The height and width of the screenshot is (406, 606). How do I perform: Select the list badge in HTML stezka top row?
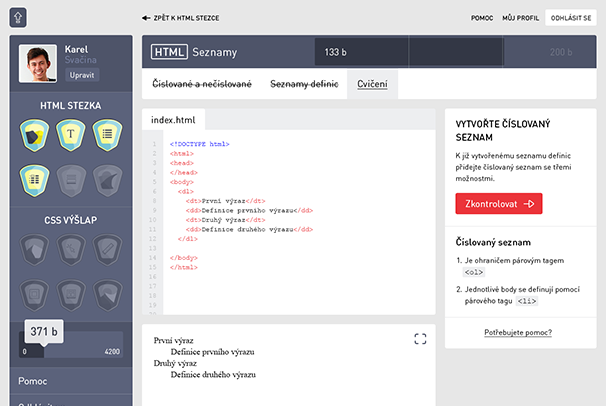coord(108,134)
